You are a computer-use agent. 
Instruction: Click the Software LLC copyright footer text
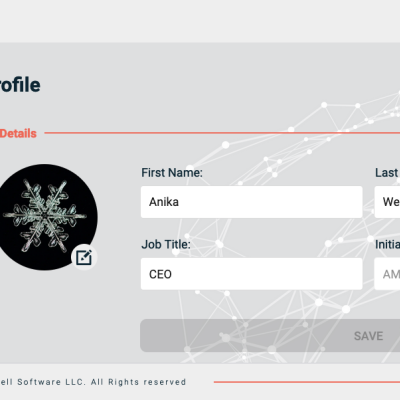93,382
